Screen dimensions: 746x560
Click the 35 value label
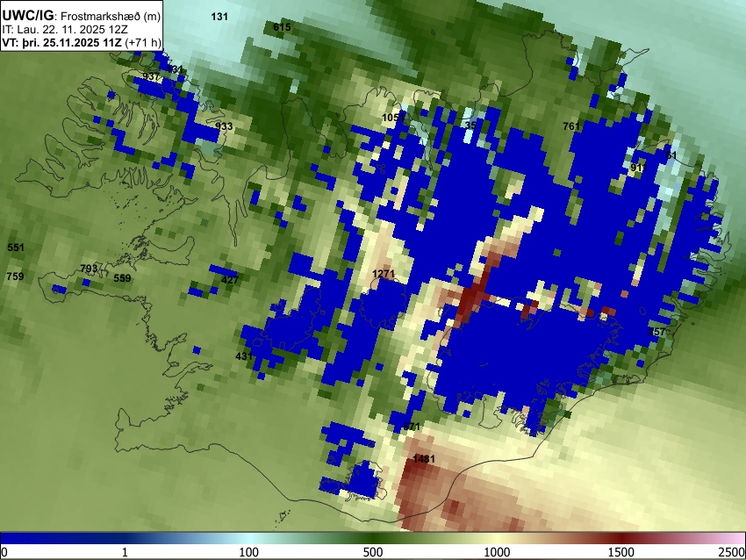[x=470, y=126]
